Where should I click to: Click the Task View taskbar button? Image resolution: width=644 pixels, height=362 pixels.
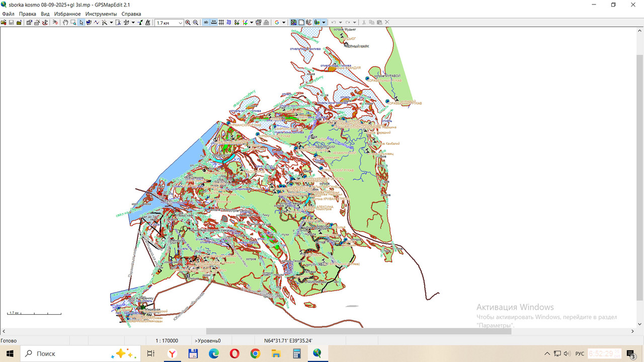pyautogui.click(x=150, y=353)
